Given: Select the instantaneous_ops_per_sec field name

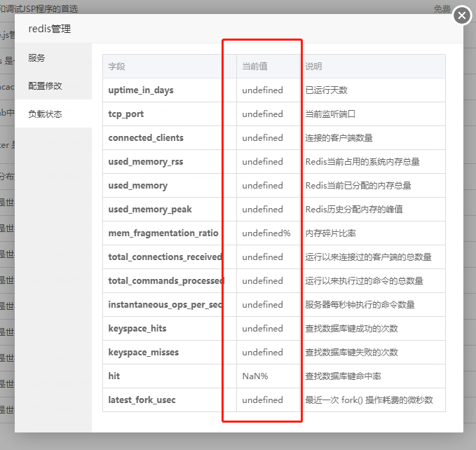Looking at the screenshot, I should coord(165,305).
